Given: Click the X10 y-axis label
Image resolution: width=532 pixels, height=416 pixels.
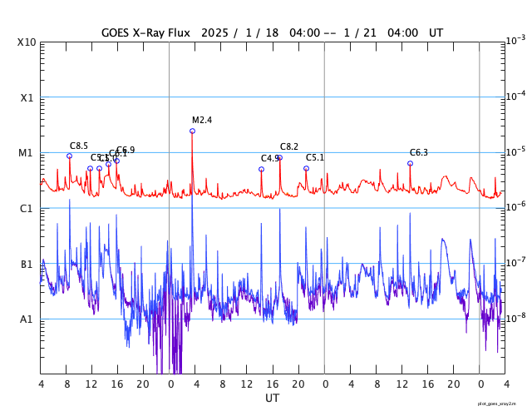Looking at the screenshot, I should point(27,42).
